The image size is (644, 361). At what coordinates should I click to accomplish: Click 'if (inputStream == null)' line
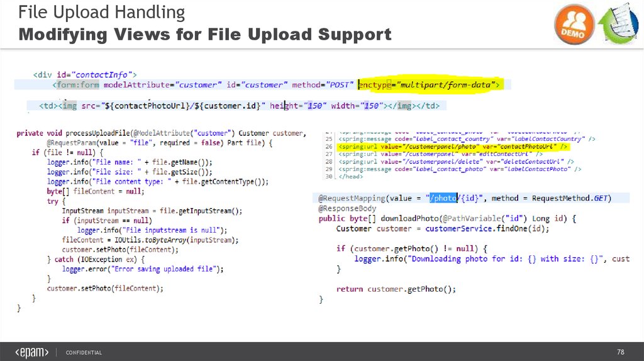click(107, 221)
